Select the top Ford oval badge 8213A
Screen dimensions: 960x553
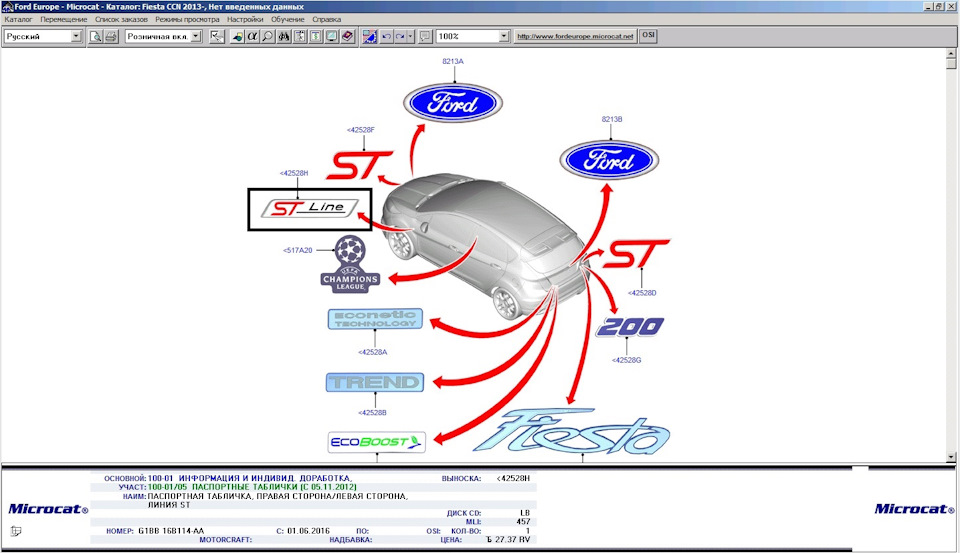453,103
